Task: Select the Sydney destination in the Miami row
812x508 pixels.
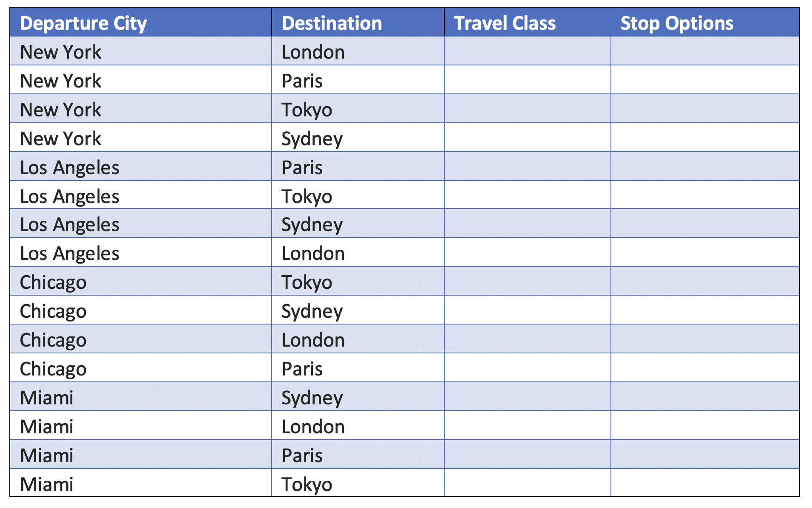Action: pyautogui.click(x=312, y=398)
